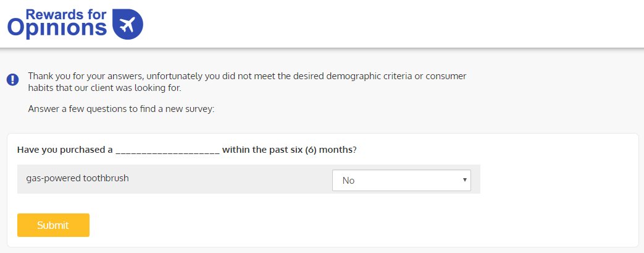Image resolution: width=644 pixels, height=253 pixels.
Task: Click the Rewards for Opinions logo text
Action: pos(57,24)
